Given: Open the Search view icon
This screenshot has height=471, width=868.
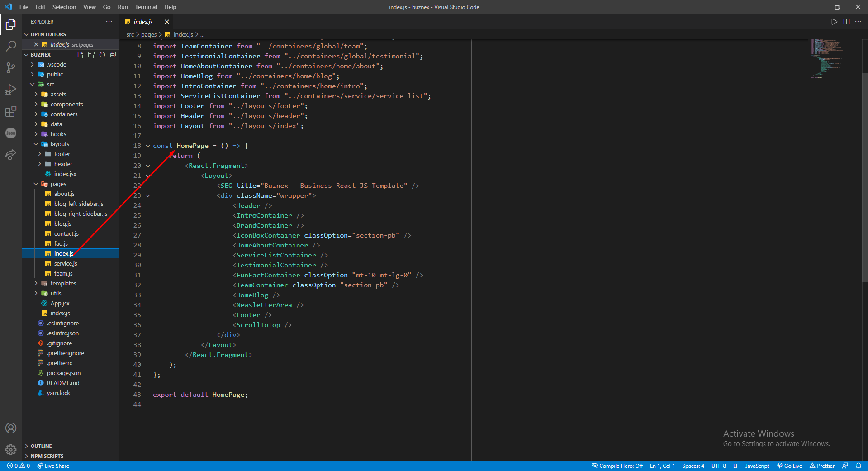Looking at the screenshot, I should pyautogui.click(x=11, y=46).
